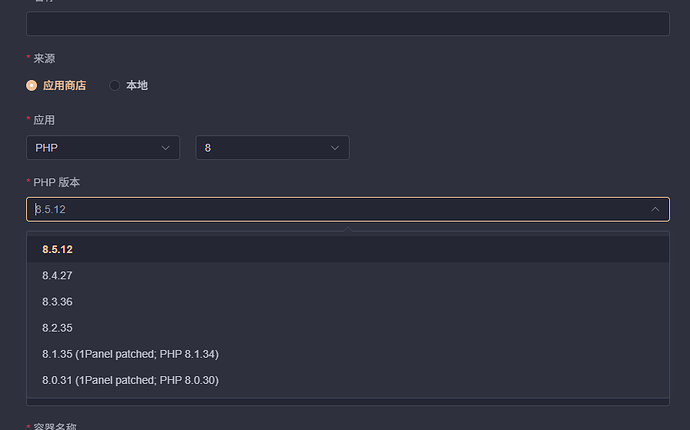This screenshot has height=430, width=690.
Task: Collapse the PHP 版本 dropdown arrow
Action: 655,209
